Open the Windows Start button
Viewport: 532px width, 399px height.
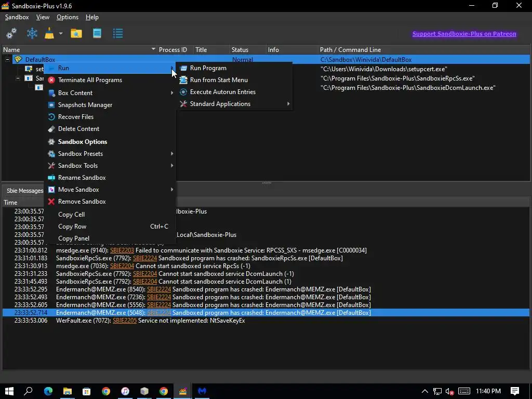(x=9, y=391)
